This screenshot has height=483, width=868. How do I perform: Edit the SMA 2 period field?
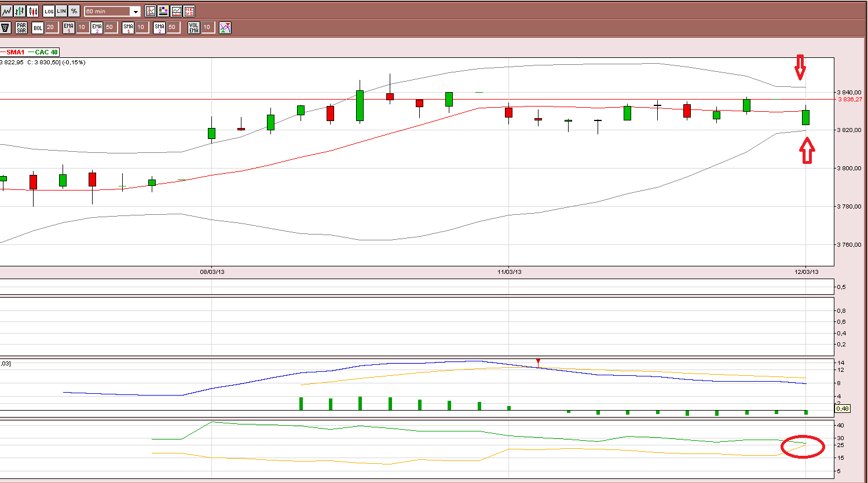point(173,27)
